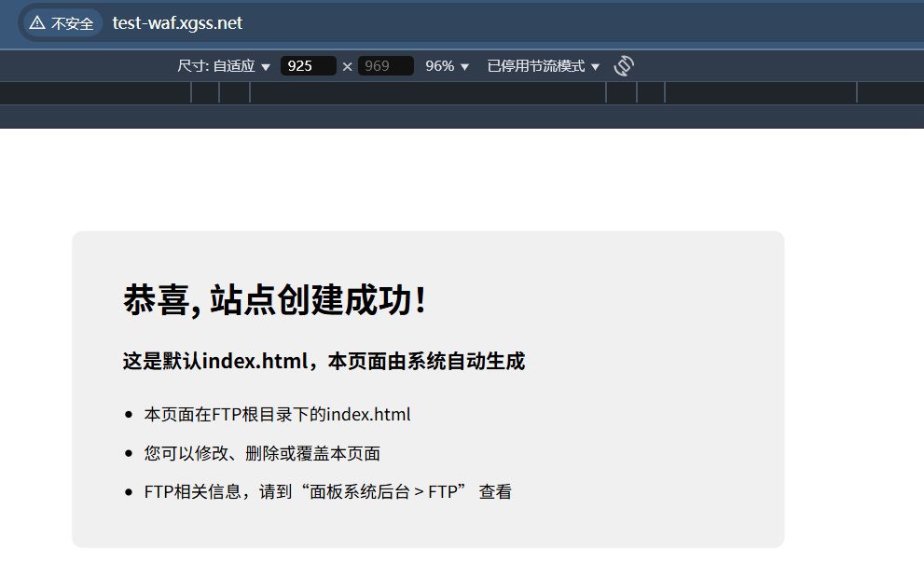Click the URL test-waf.xgss.net in address bar
This screenshot has width=924, height=578.
click(x=177, y=23)
